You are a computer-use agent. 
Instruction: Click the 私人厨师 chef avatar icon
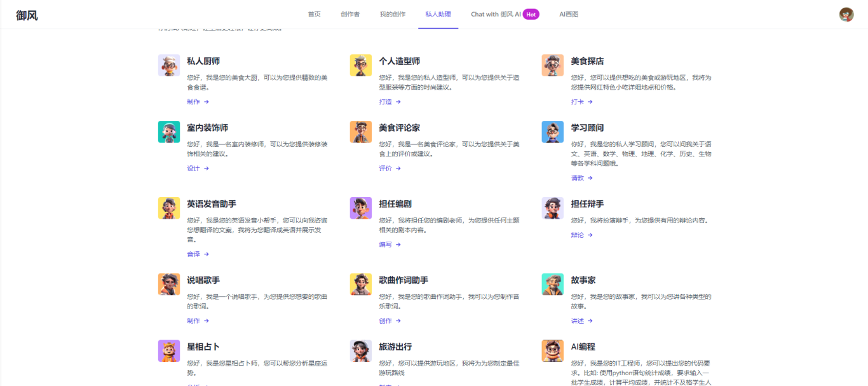pos(169,65)
